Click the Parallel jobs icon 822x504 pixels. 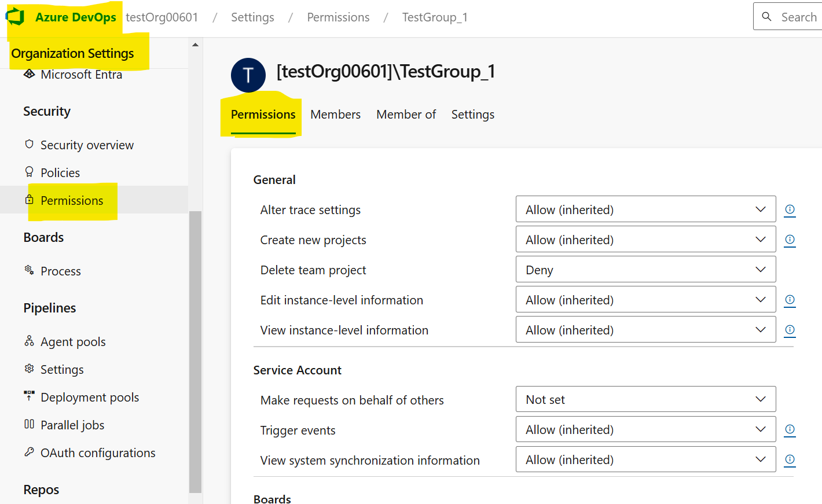(x=29, y=424)
